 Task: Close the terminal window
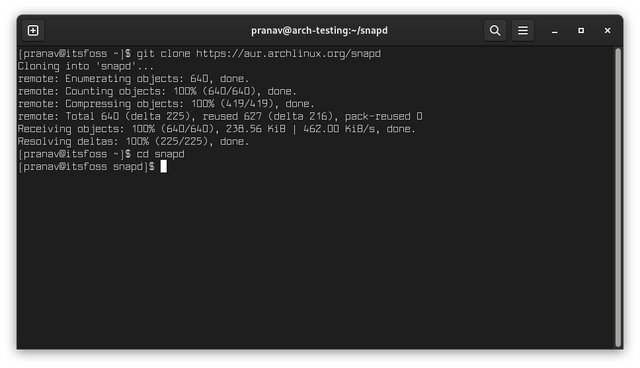point(607,31)
